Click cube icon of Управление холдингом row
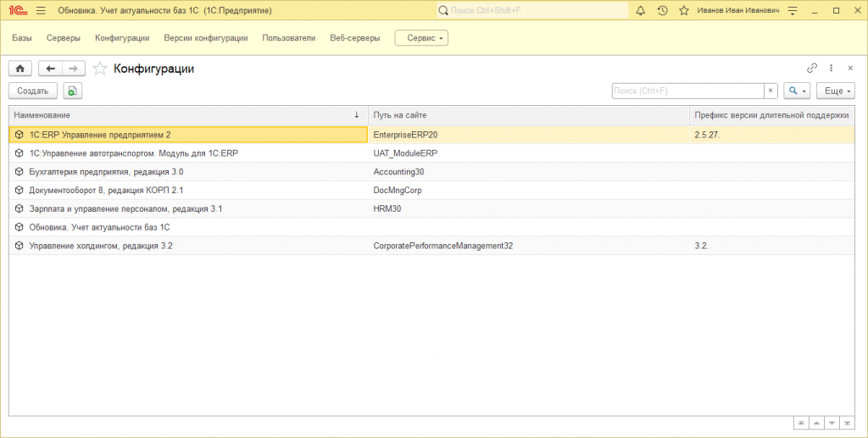Image resolution: width=868 pixels, height=438 pixels. 19,246
